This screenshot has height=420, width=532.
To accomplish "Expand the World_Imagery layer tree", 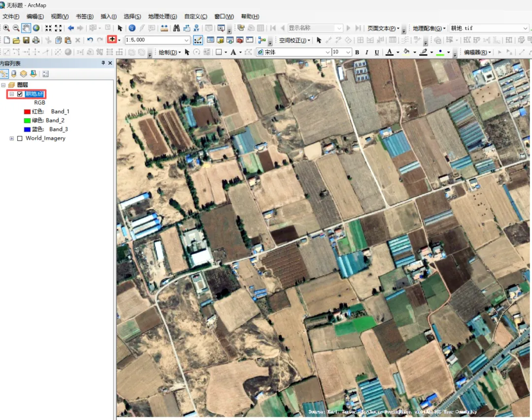I will point(11,138).
